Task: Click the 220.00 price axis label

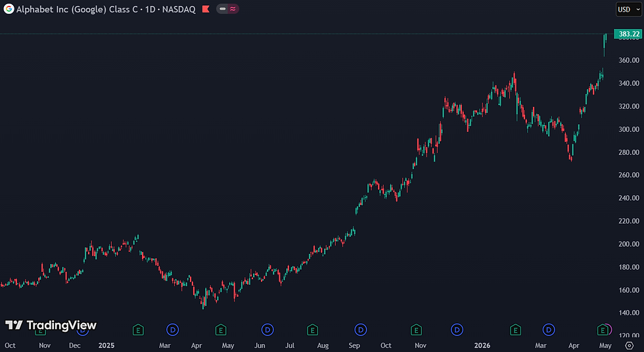Action: click(630, 221)
